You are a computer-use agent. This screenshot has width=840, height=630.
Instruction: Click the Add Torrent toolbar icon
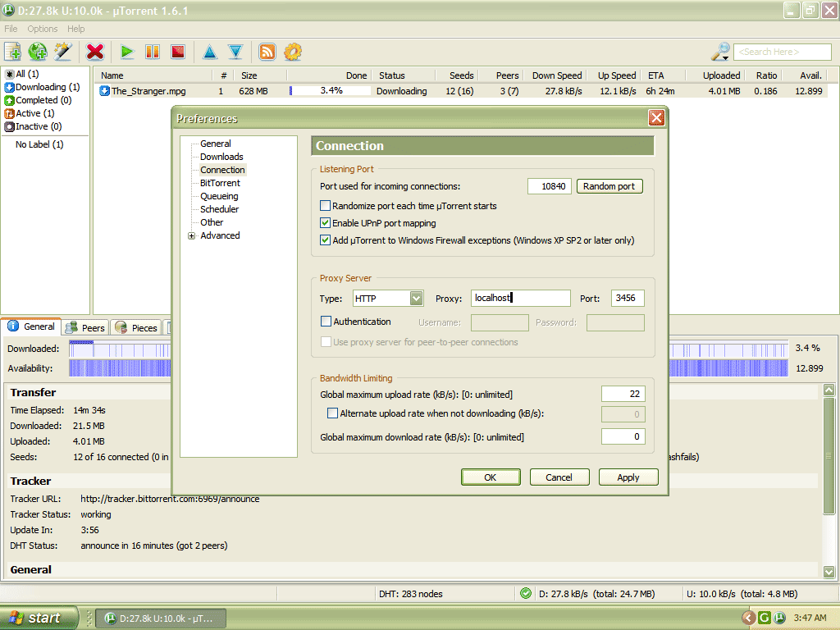[13, 52]
